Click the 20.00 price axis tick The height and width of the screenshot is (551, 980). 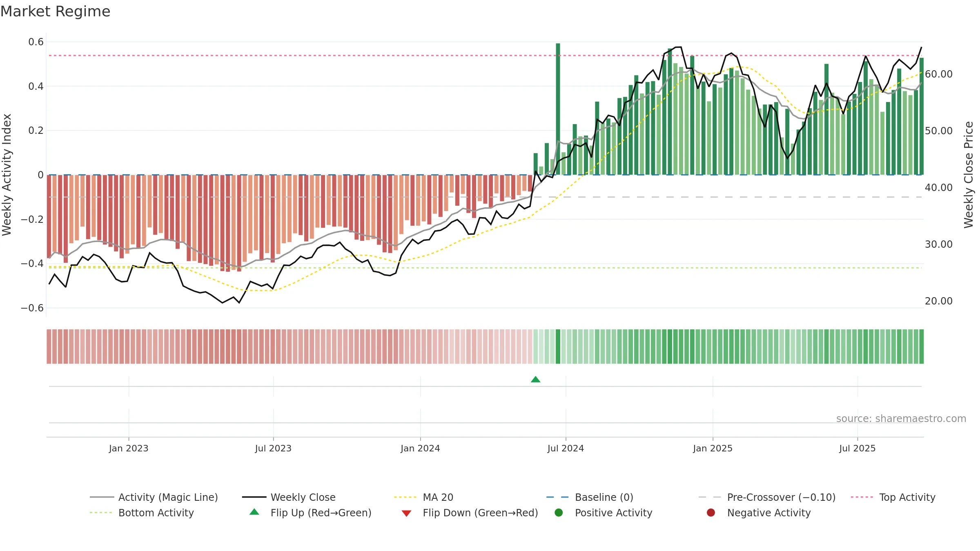click(939, 301)
